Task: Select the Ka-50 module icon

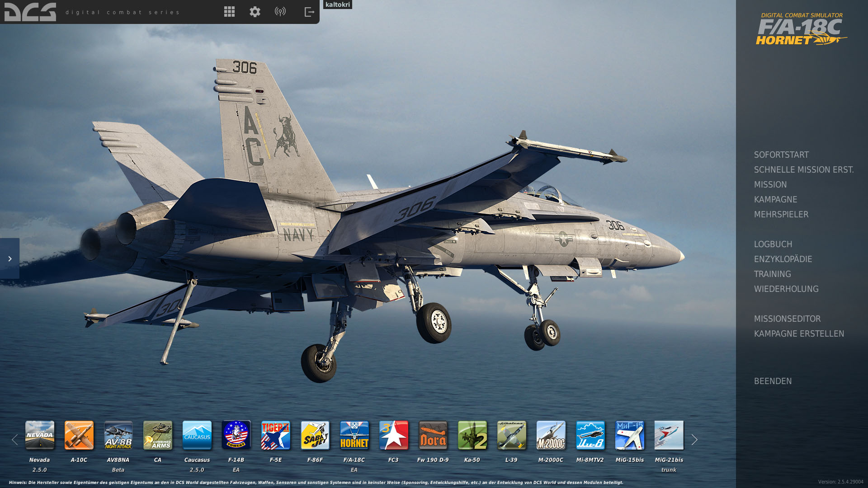Action: 472,435
